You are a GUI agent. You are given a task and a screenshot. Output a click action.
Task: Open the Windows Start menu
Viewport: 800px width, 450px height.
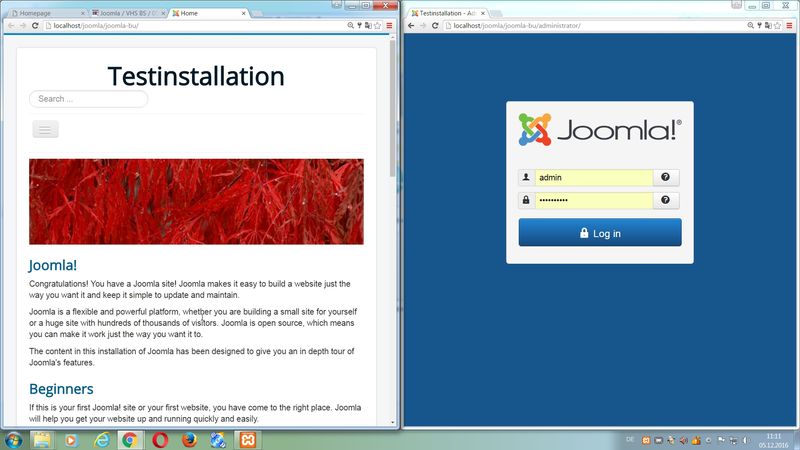[x=13, y=440]
